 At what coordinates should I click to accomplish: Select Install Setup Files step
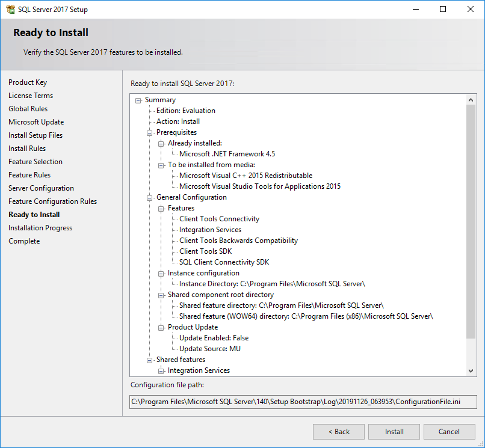(x=36, y=135)
